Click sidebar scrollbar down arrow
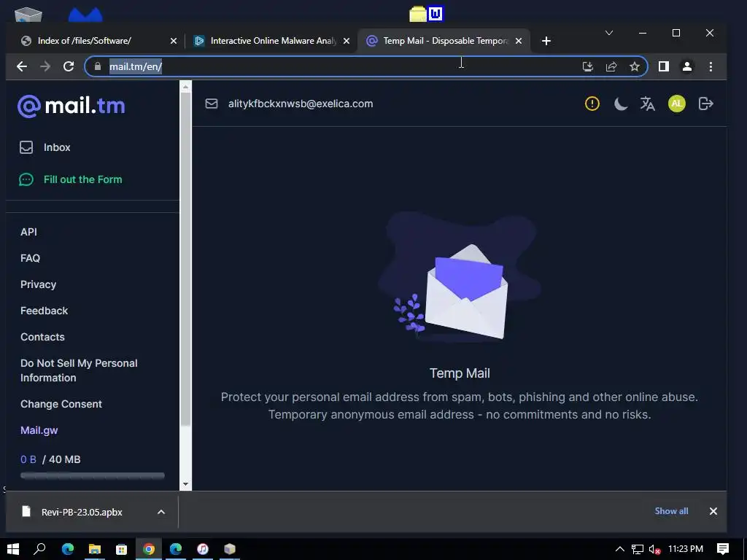Screen dimensions: 747x560 (x=186, y=484)
